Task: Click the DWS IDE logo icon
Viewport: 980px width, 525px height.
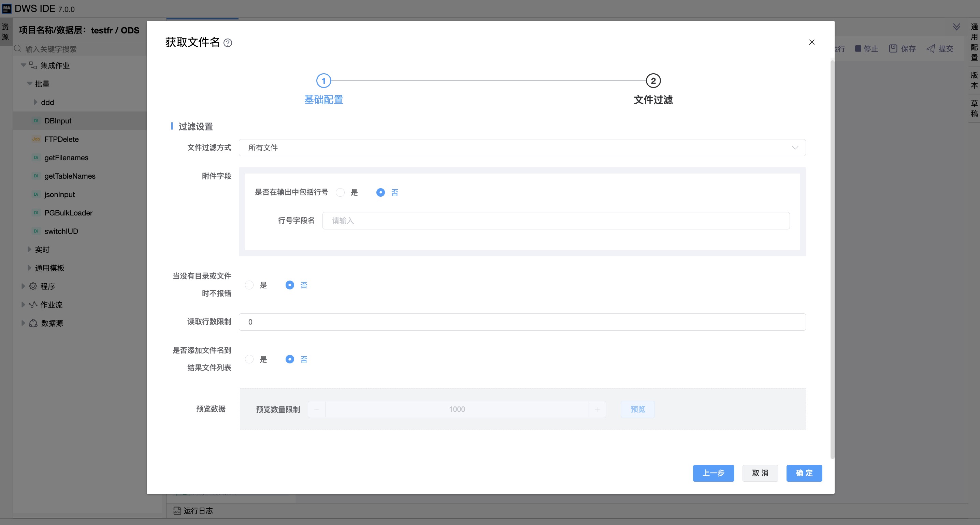Action: click(6, 9)
